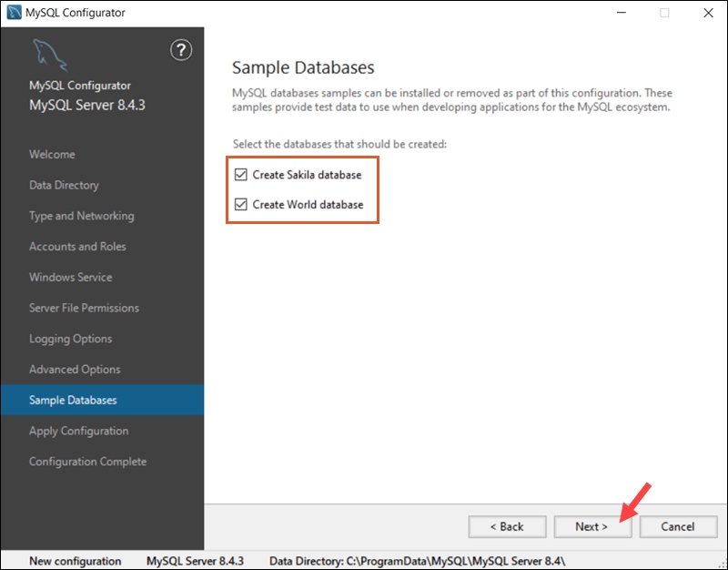728x570 pixels.
Task: Open the Welcome step in the sidebar
Action: pos(52,154)
